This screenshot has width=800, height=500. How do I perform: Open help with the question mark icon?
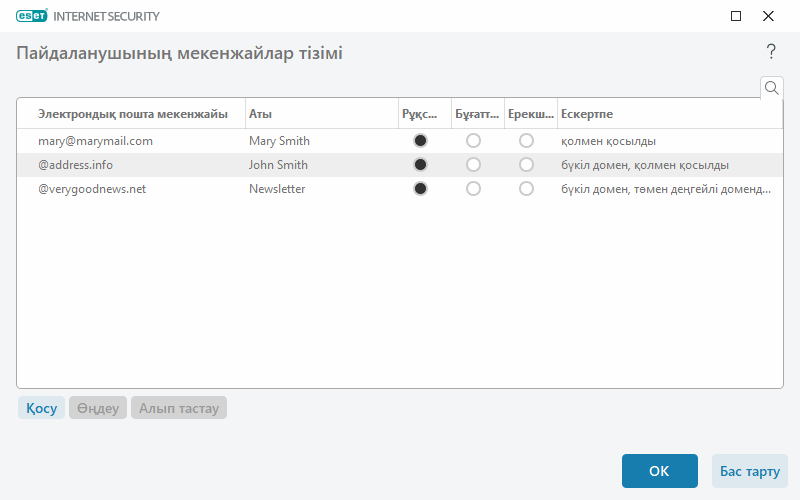[771, 52]
